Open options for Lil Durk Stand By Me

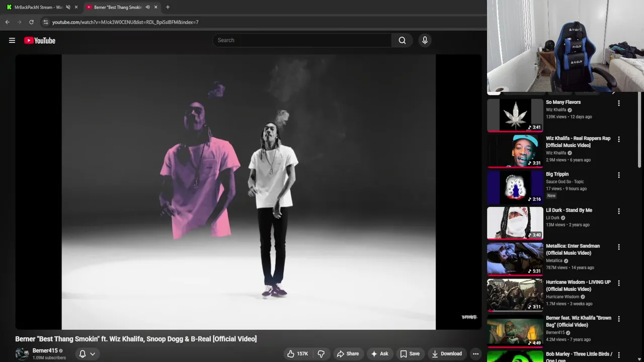click(x=619, y=211)
